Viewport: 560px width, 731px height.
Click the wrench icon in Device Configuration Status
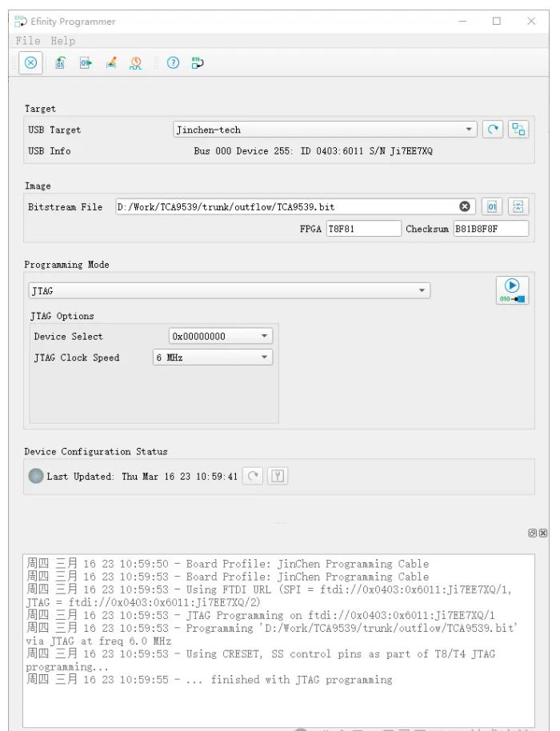click(x=278, y=476)
